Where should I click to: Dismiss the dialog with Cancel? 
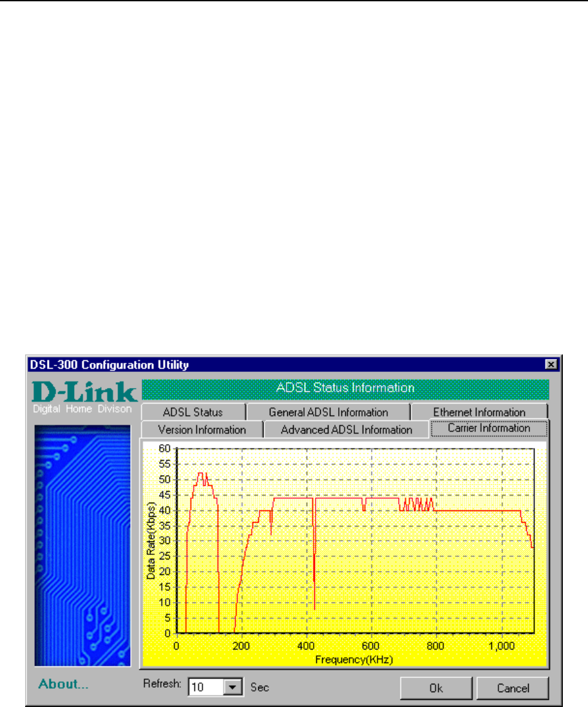(x=513, y=688)
